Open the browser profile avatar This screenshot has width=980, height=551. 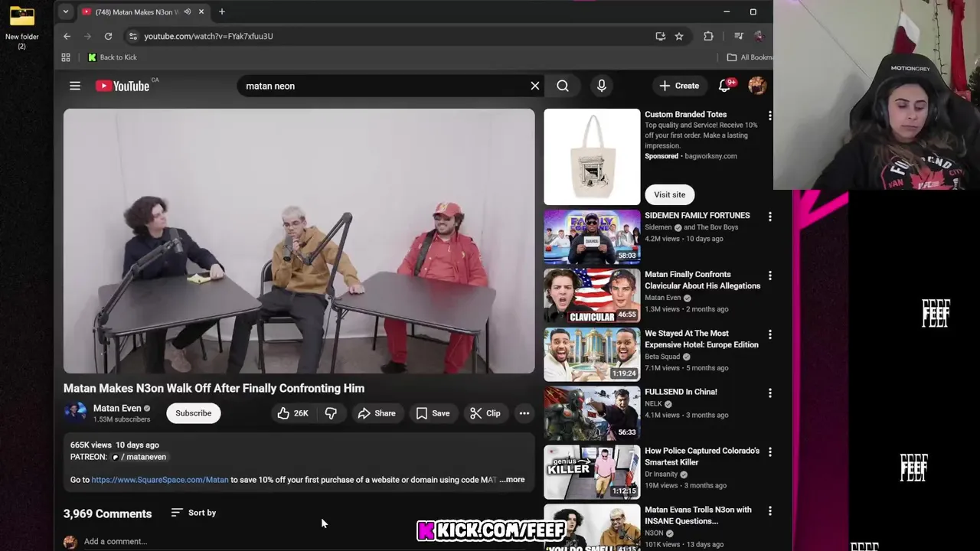(x=759, y=36)
